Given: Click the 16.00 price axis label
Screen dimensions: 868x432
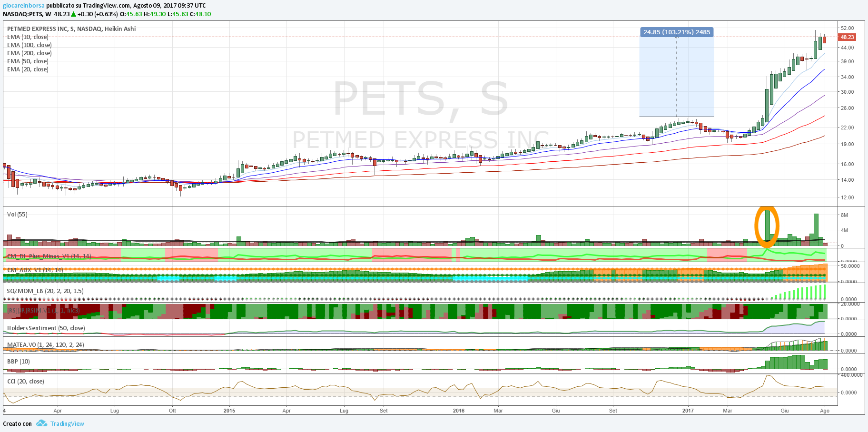Looking at the screenshot, I should [x=847, y=165].
